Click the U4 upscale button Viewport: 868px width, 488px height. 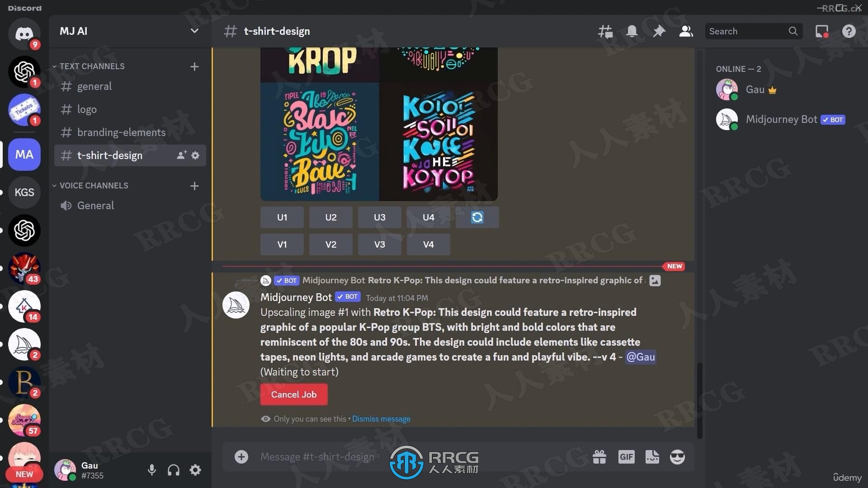(429, 217)
